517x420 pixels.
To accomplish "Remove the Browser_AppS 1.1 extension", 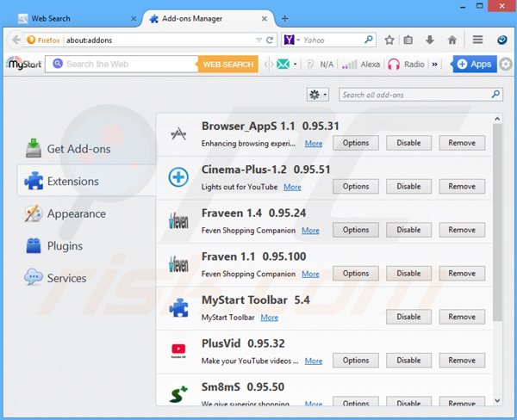I will tap(462, 143).
